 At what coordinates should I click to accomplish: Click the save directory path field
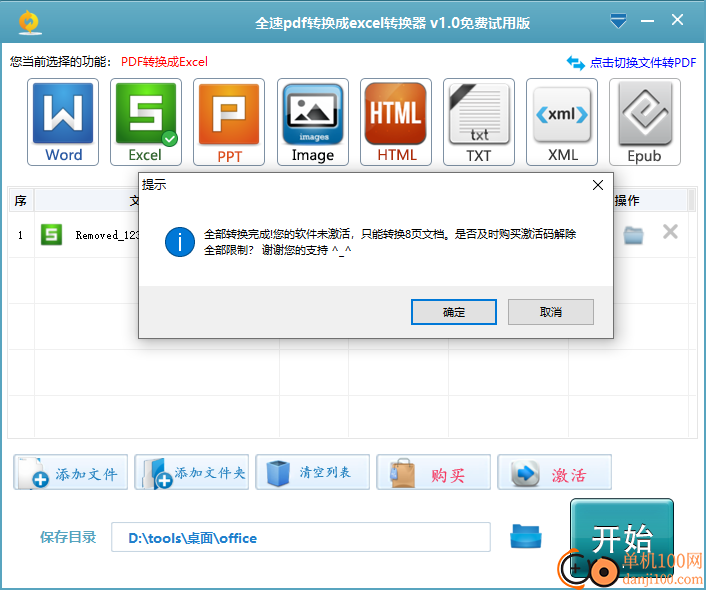[301, 537]
